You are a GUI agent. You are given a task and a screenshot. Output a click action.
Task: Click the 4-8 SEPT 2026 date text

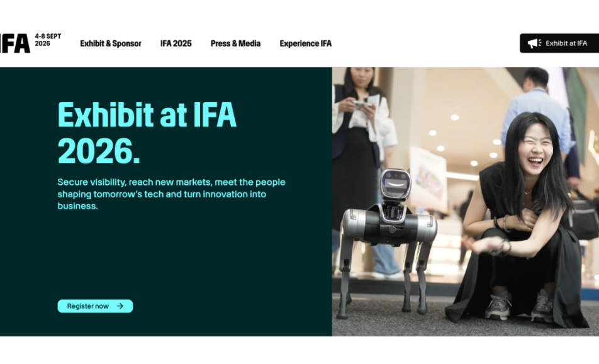[48, 40]
